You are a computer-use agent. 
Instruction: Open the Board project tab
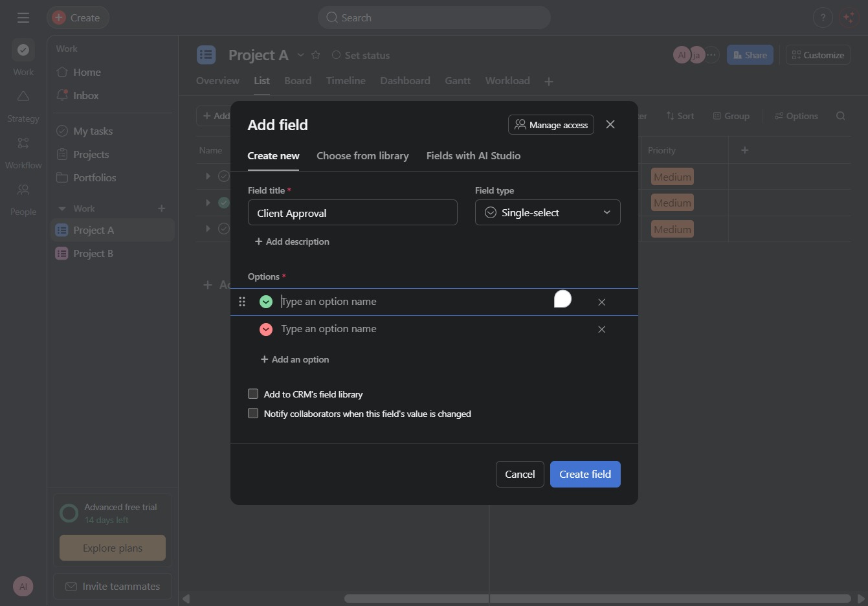click(x=298, y=80)
